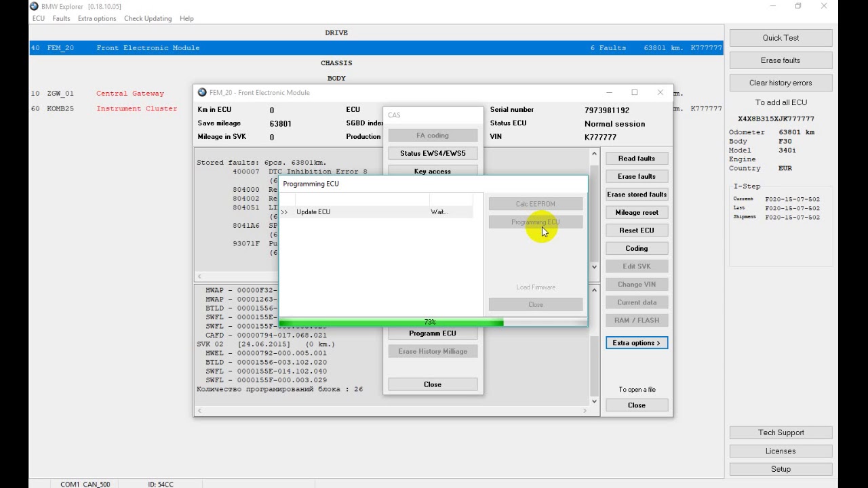Click the VIN X4X8B315XJK777777 in the sidebar

click(776, 119)
